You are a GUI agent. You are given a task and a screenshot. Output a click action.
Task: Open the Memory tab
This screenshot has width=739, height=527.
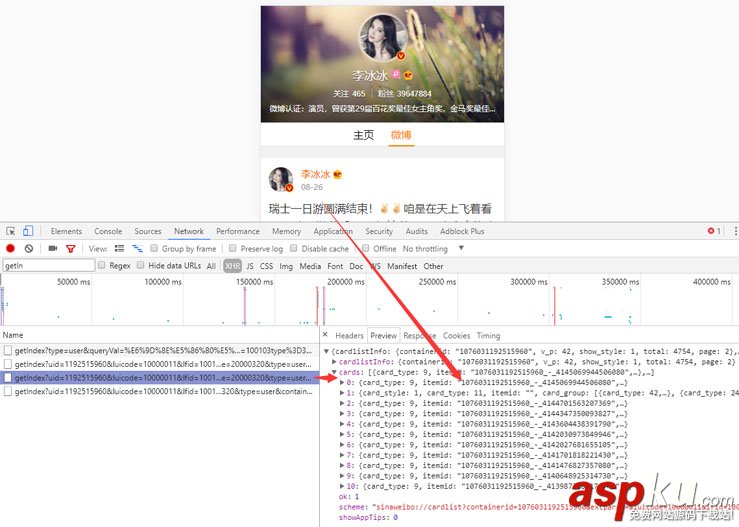tap(286, 231)
